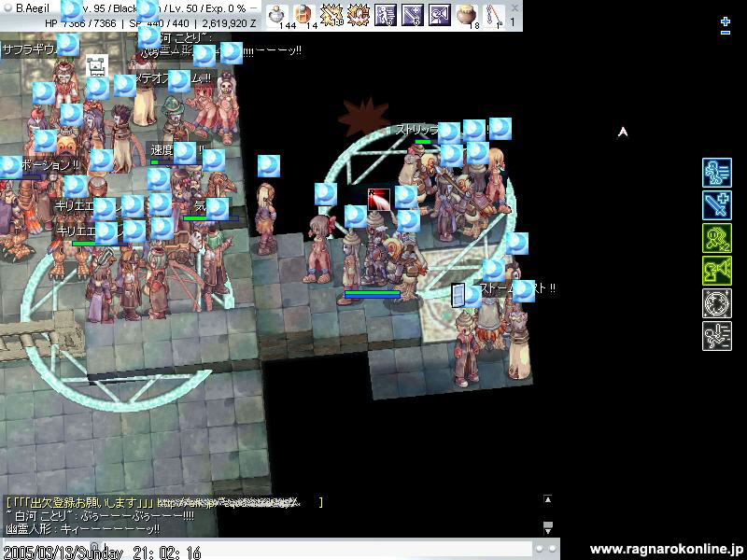Select the last hotkey slot item
The width and height of the screenshot is (747, 560).
[x=494, y=15]
